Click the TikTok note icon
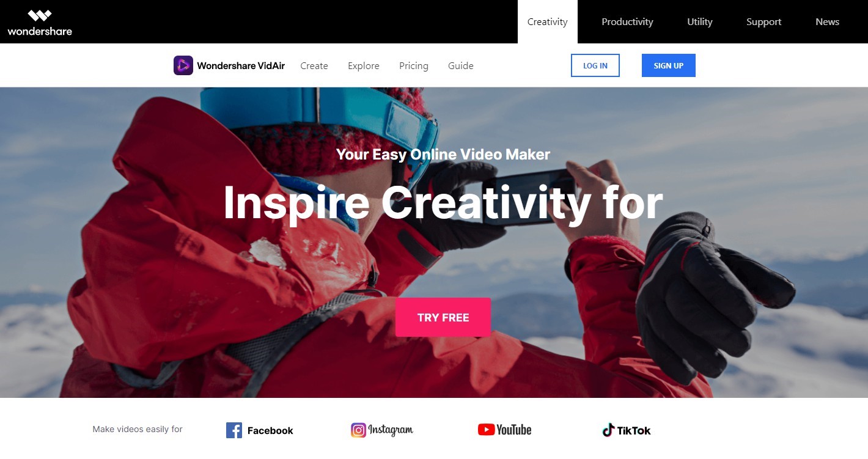This screenshot has height=459, width=868. click(608, 430)
